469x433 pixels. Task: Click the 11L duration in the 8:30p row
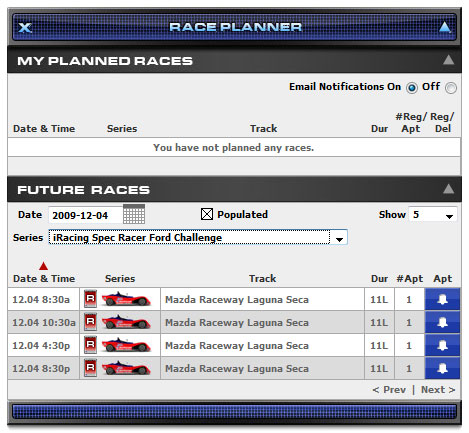click(x=379, y=369)
